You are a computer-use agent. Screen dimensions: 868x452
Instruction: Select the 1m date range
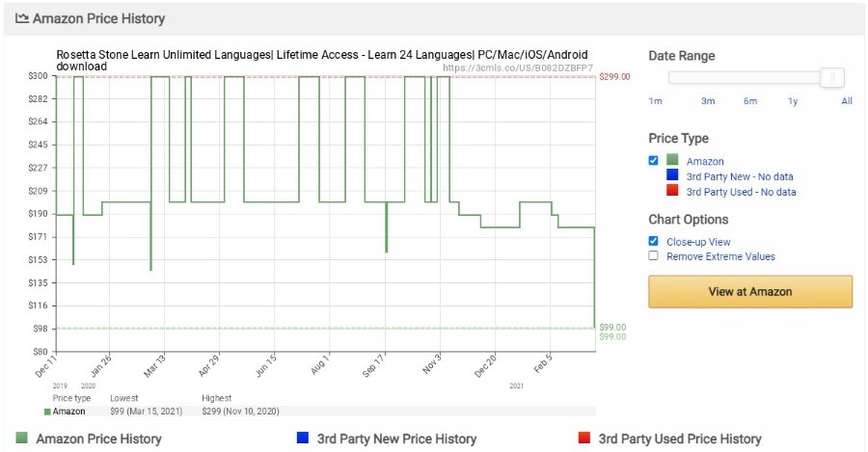[655, 100]
